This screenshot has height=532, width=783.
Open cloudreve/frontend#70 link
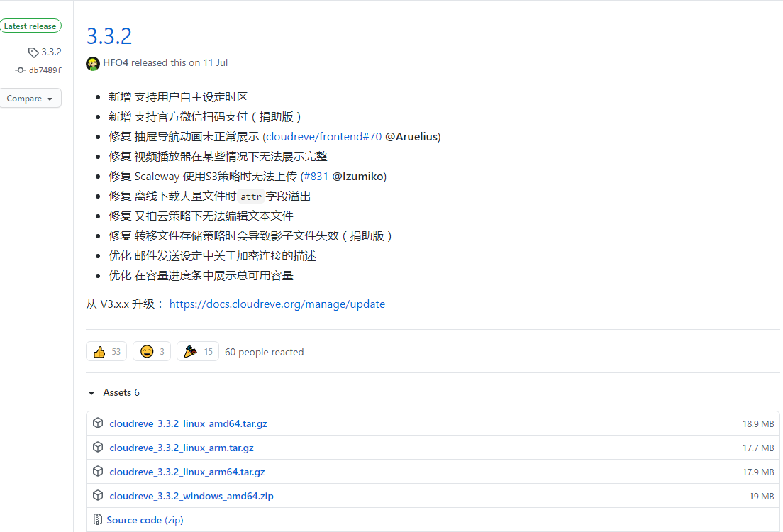[x=323, y=136]
